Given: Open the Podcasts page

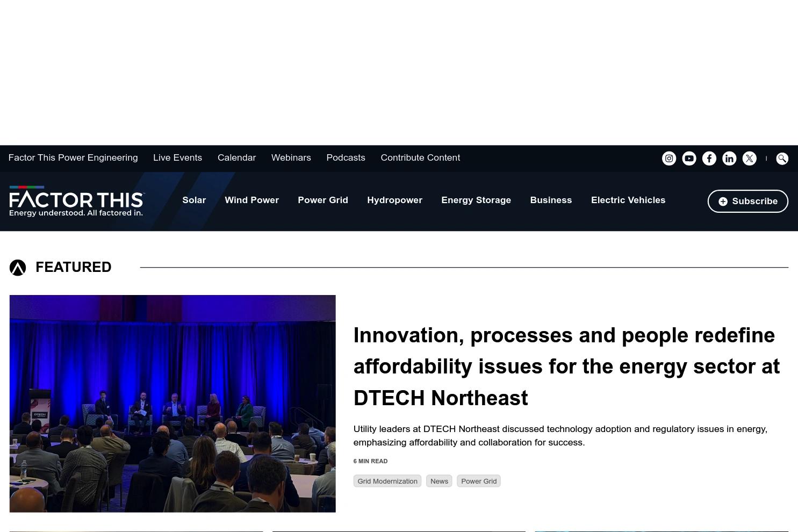Looking at the screenshot, I should 346,157.
